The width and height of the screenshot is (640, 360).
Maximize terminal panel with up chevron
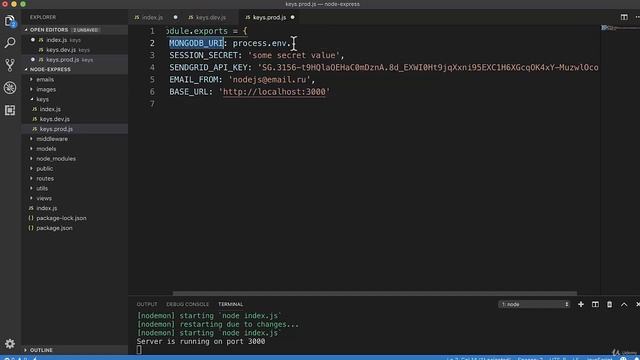[x=624, y=304]
